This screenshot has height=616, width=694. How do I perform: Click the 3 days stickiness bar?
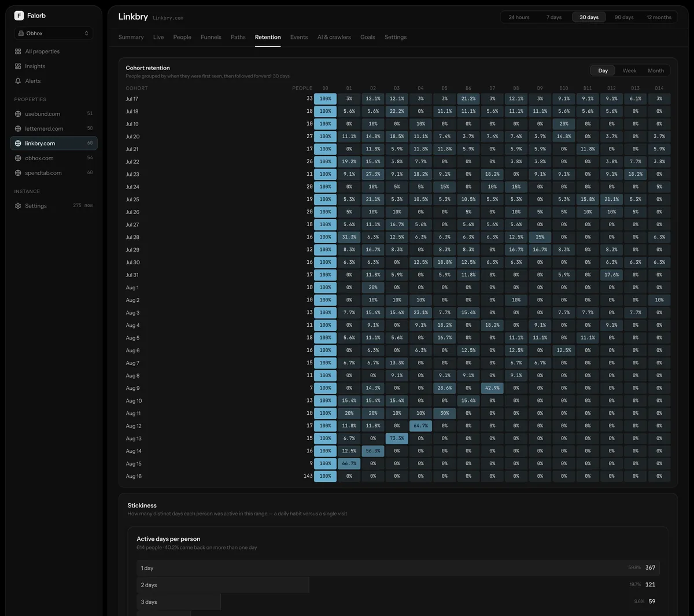click(x=179, y=602)
